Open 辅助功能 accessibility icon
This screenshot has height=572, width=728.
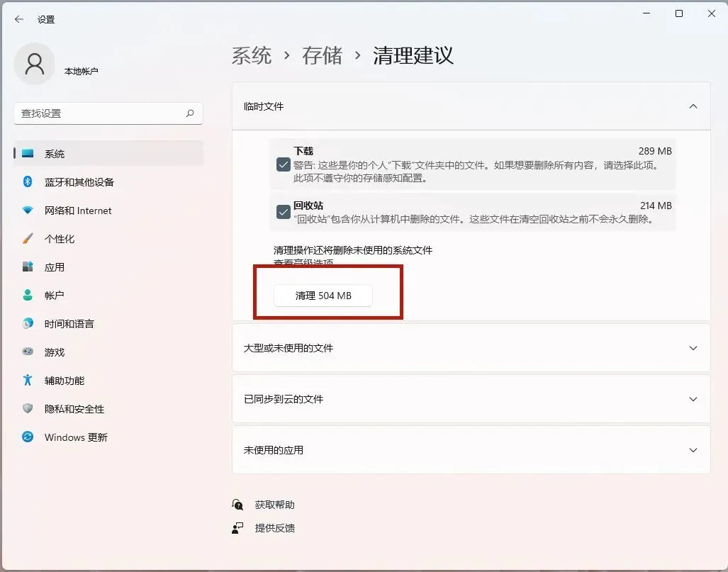[27, 381]
